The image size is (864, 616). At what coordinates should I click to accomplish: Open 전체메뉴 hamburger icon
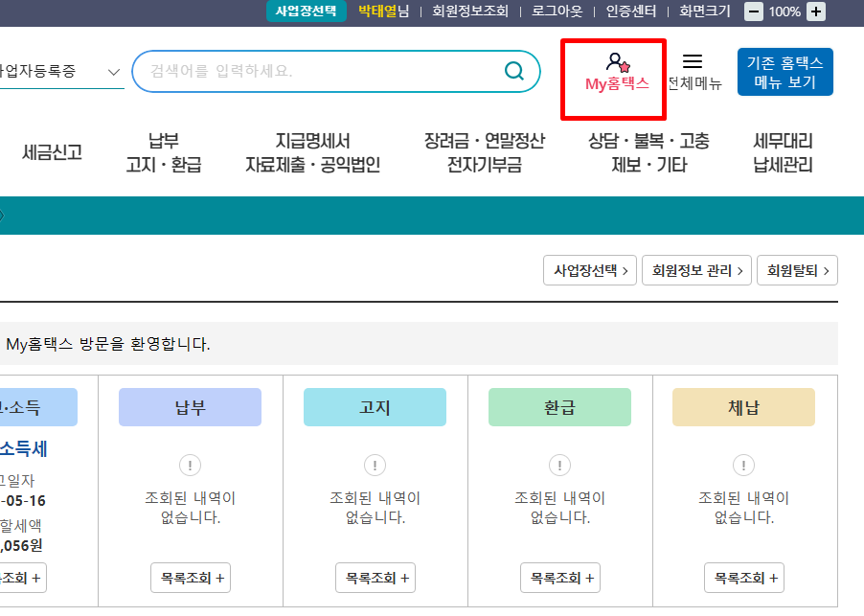pyautogui.click(x=693, y=60)
